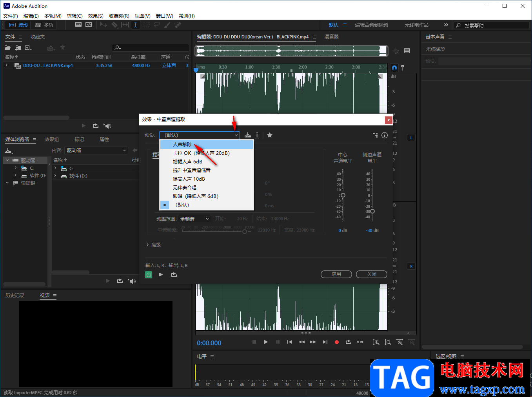This screenshot has width=532, height=397.
Task: Choose the (默认) preset entry
Action: pos(207,205)
